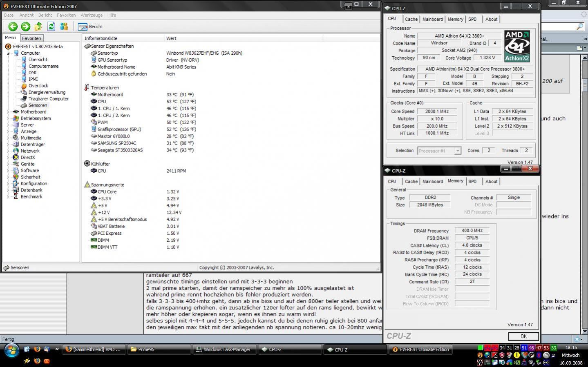Click the Kühllüfter fan icon
The width and height of the screenshot is (588, 367).
coord(87,164)
